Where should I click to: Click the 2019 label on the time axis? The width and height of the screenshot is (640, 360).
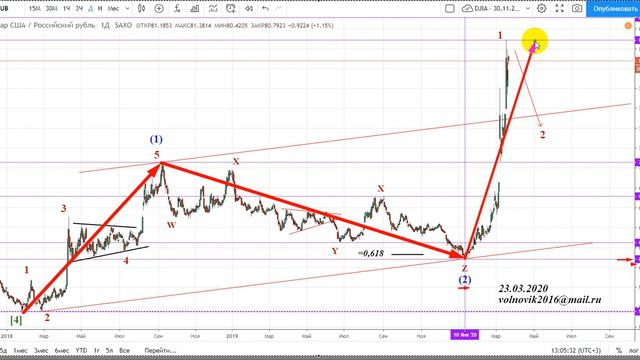point(232,336)
